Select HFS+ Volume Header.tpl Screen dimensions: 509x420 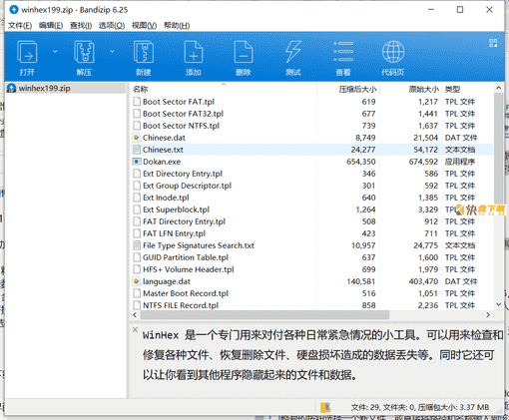click(x=312, y=269)
